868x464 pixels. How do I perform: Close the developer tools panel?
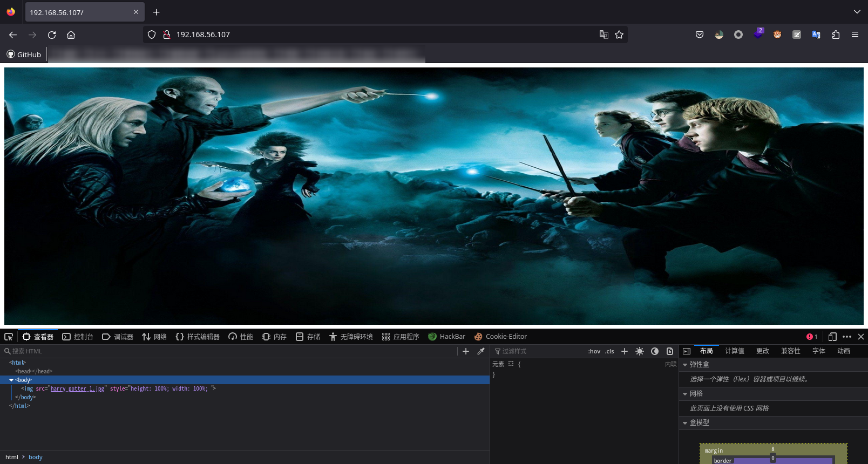[861, 337]
